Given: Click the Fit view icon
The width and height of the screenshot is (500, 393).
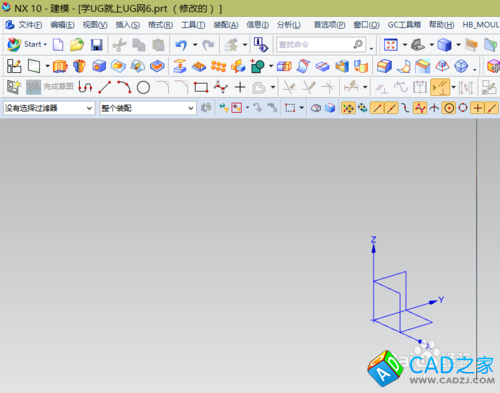Looking at the screenshot, I should (x=391, y=45).
